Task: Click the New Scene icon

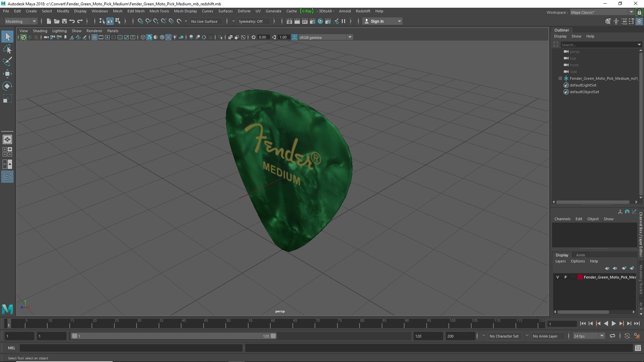Action: [49, 21]
